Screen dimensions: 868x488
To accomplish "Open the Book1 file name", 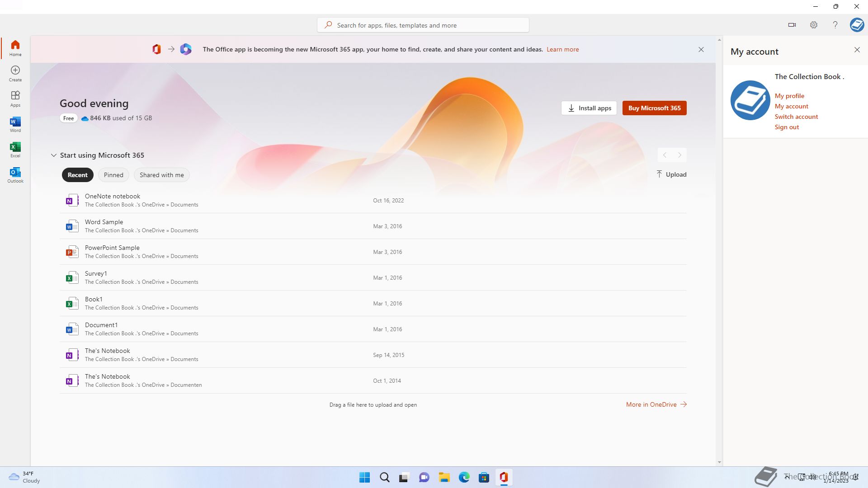I will (x=94, y=299).
